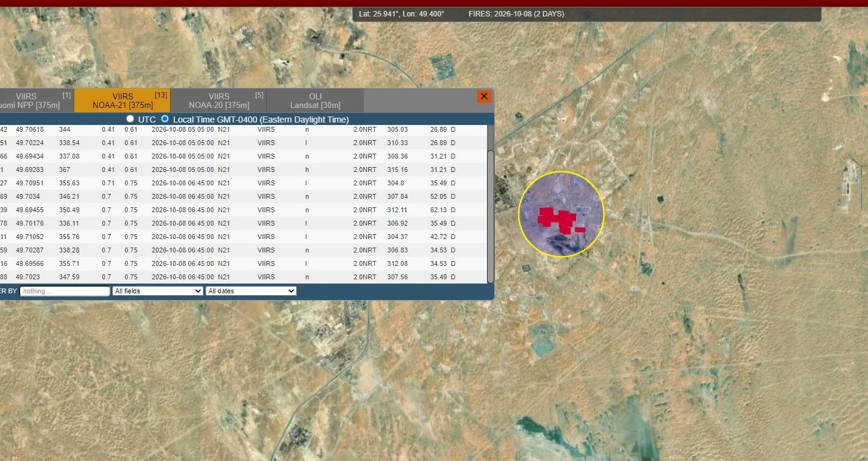Select the UTC time radio button
Image resolution: width=868 pixels, height=461 pixels.
130,119
